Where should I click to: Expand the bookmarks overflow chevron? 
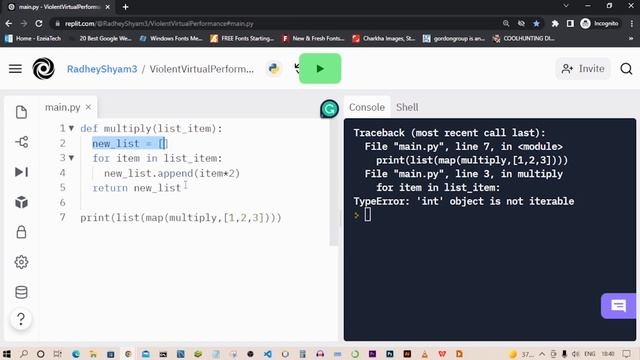(631, 38)
